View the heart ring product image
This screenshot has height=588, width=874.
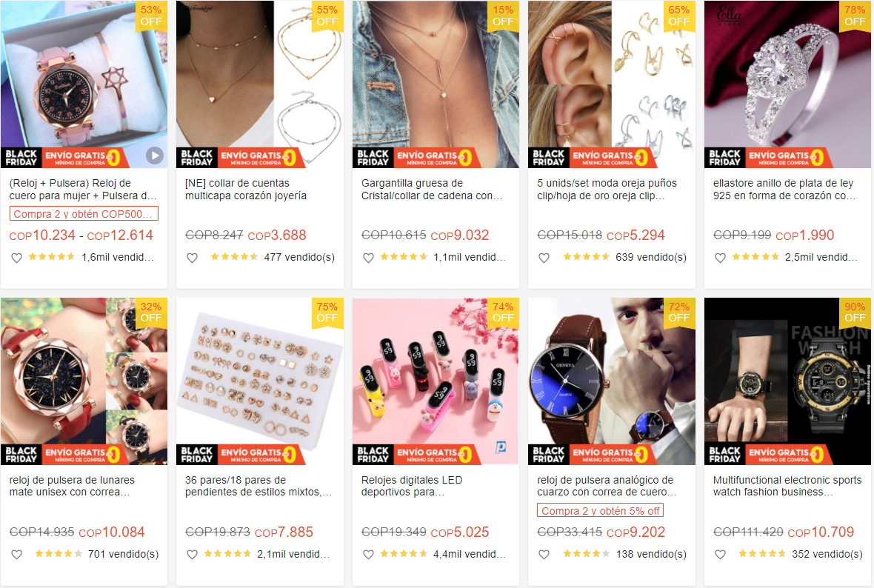coord(787,84)
